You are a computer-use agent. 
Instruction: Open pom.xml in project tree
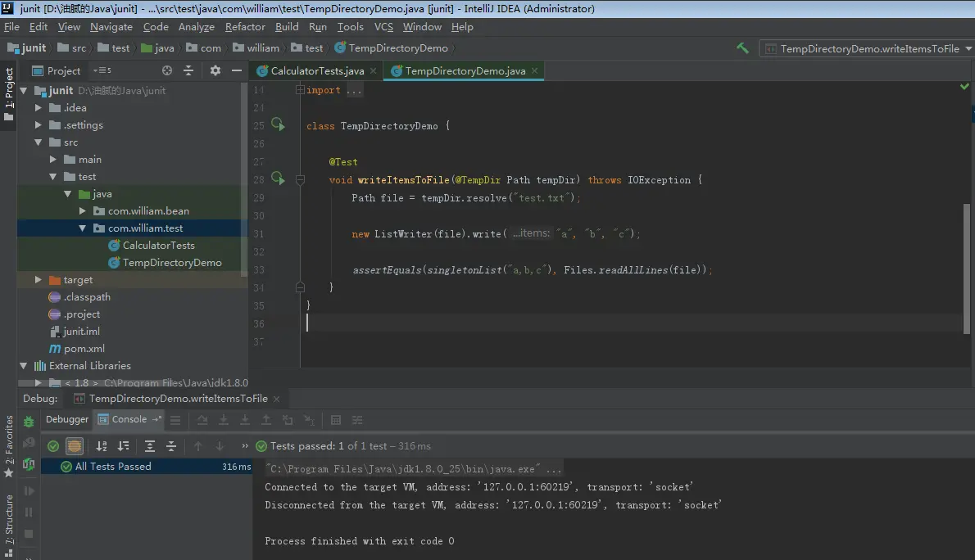84,349
